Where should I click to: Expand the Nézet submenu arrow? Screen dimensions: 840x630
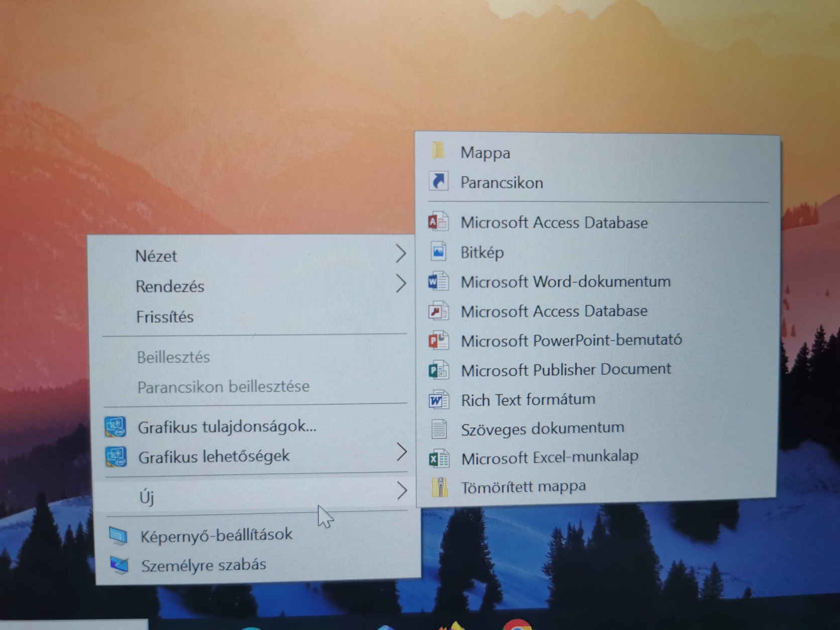[400, 254]
